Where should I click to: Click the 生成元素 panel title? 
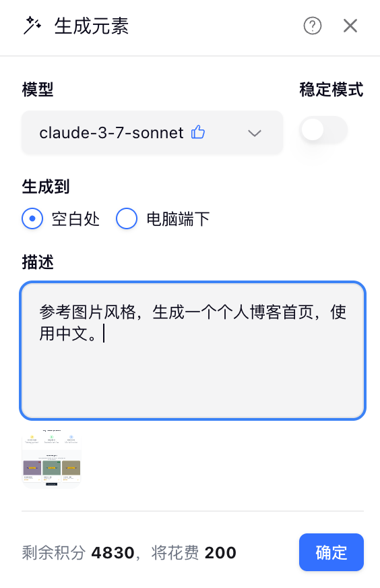tap(92, 26)
